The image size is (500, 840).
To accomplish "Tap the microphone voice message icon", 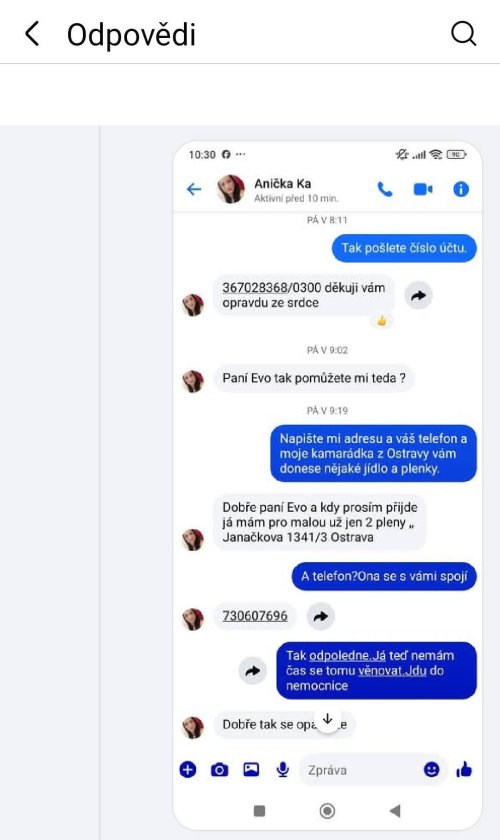I will (282, 770).
